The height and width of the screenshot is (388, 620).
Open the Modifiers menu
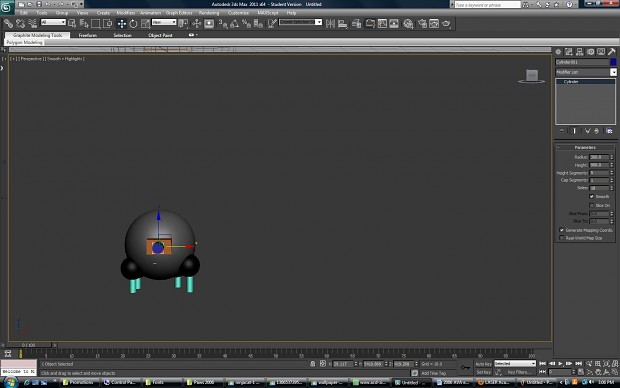click(x=126, y=13)
